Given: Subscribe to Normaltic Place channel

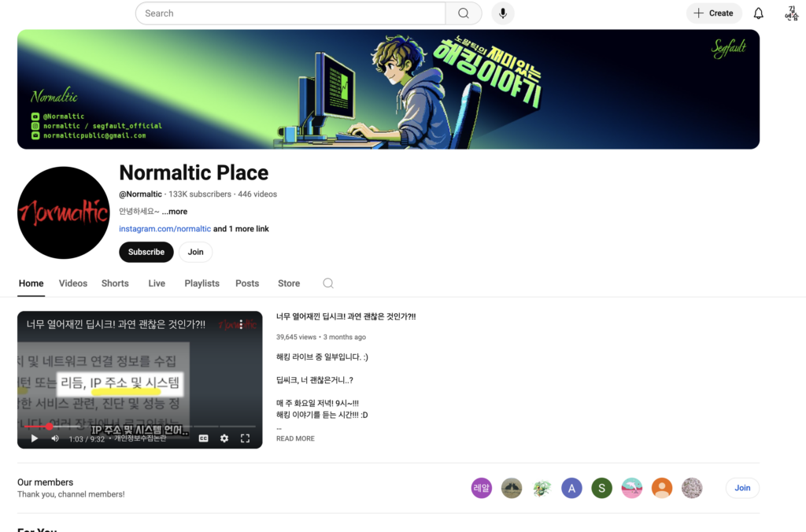Looking at the screenshot, I should coord(146,252).
